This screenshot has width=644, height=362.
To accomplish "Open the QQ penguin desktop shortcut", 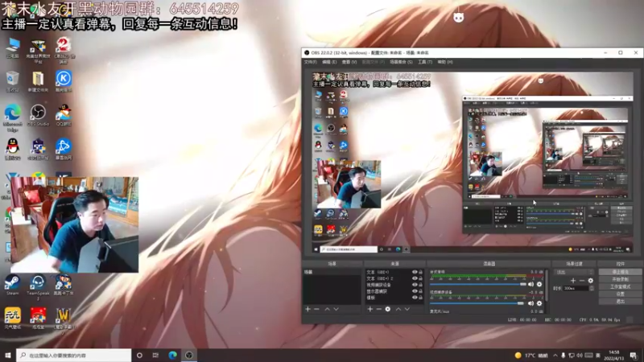I will (x=12, y=149).
